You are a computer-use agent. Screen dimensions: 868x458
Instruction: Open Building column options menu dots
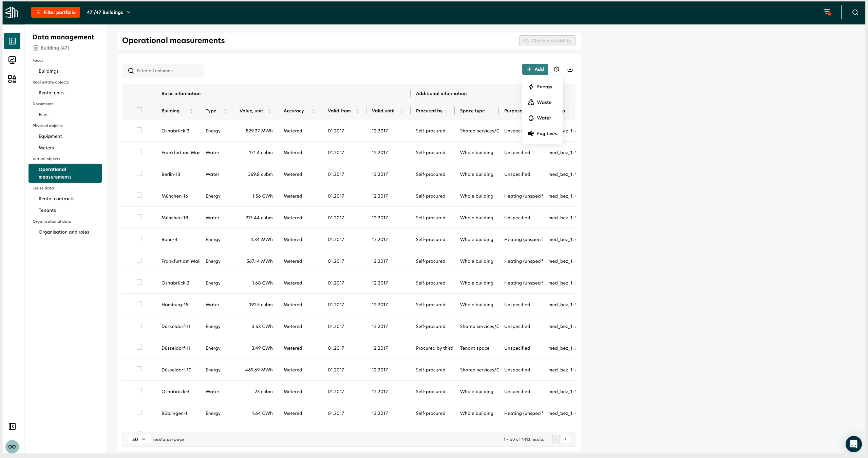191,111
